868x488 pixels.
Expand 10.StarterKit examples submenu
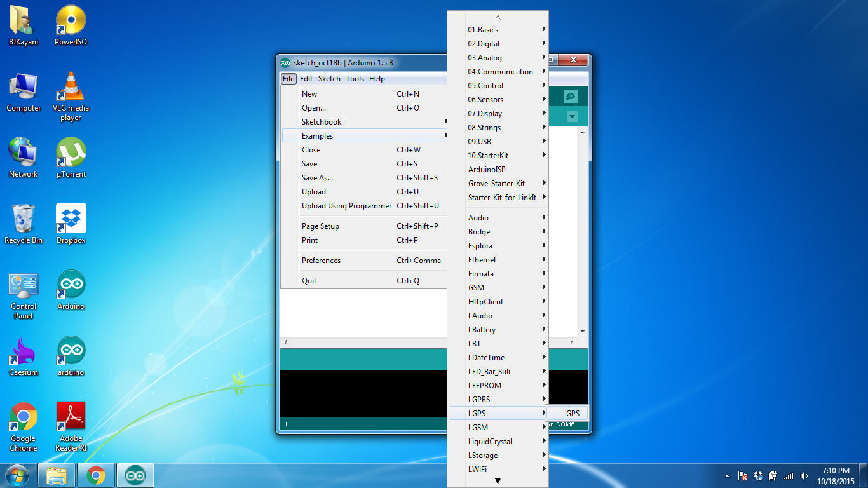(x=498, y=156)
